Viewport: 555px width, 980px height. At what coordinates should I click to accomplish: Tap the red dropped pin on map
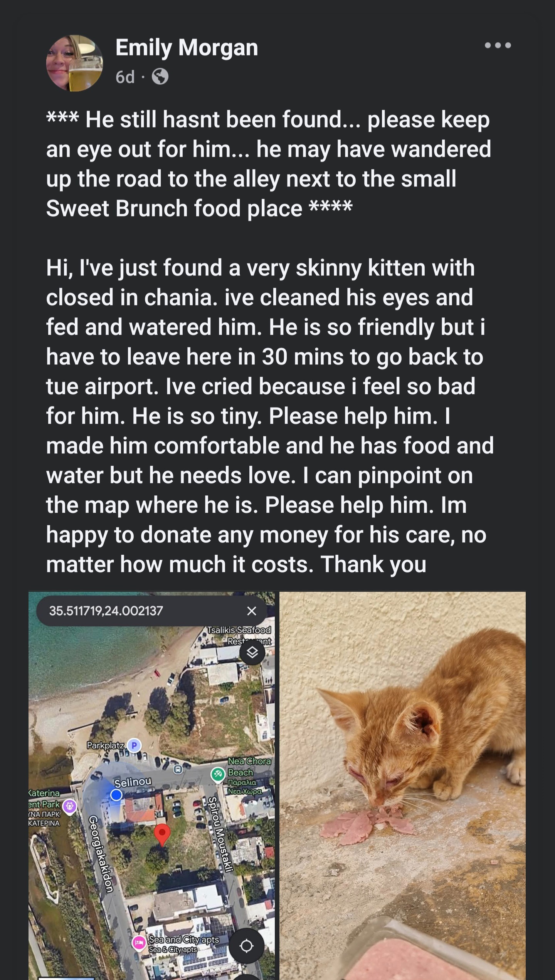click(162, 833)
